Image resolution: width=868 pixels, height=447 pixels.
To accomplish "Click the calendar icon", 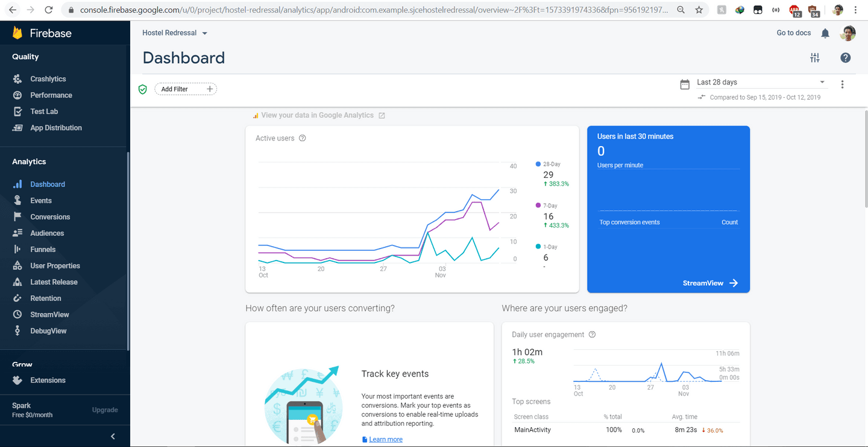I will [685, 84].
